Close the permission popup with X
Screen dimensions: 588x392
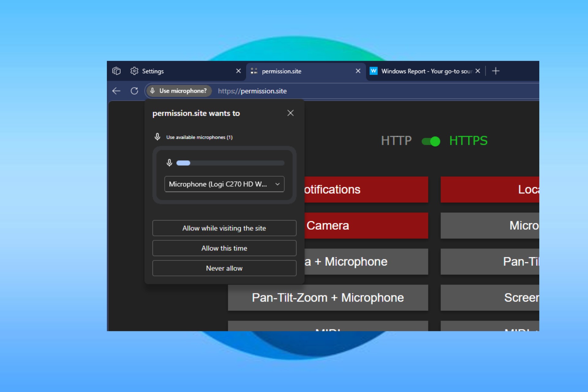[x=290, y=113]
